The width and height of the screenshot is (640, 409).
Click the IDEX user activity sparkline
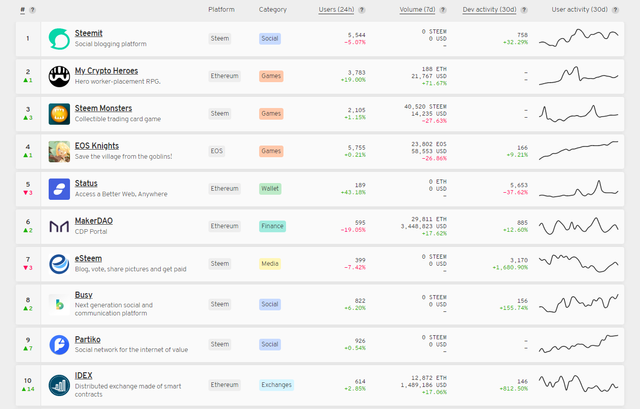(x=578, y=384)
